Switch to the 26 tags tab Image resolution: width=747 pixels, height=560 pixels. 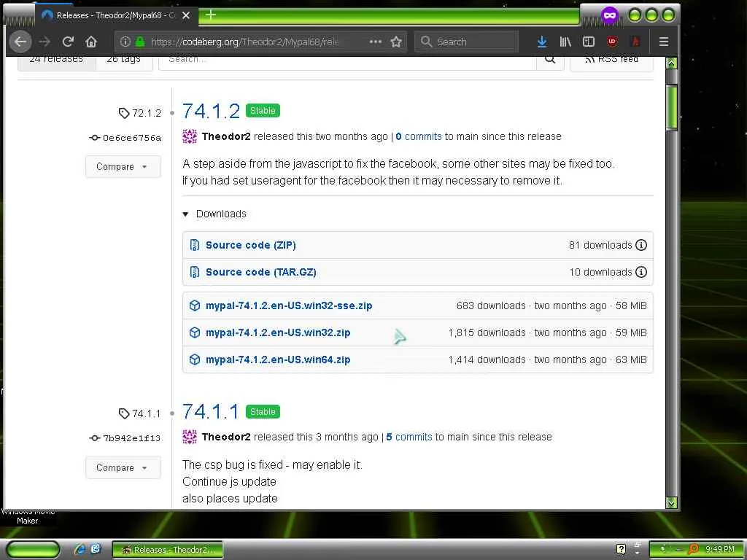click(x=124, y=61)
